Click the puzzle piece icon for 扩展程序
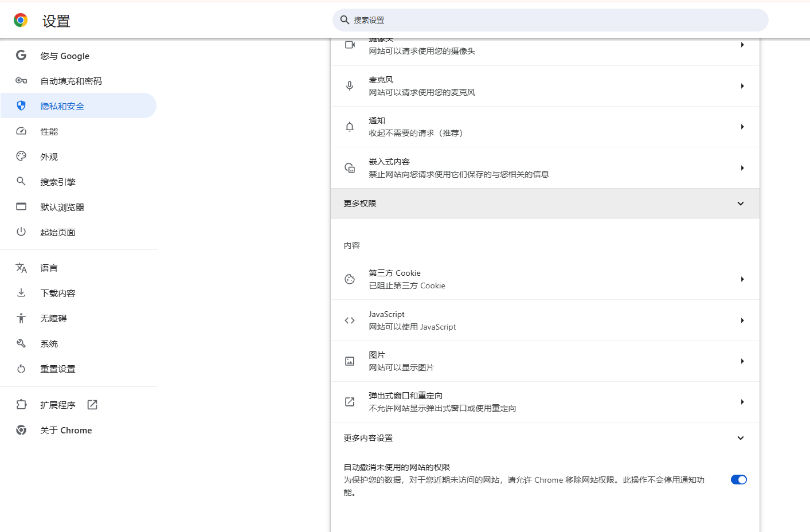Image resolution: width=810 pixels, height=532 pixels. pos(21,405)
